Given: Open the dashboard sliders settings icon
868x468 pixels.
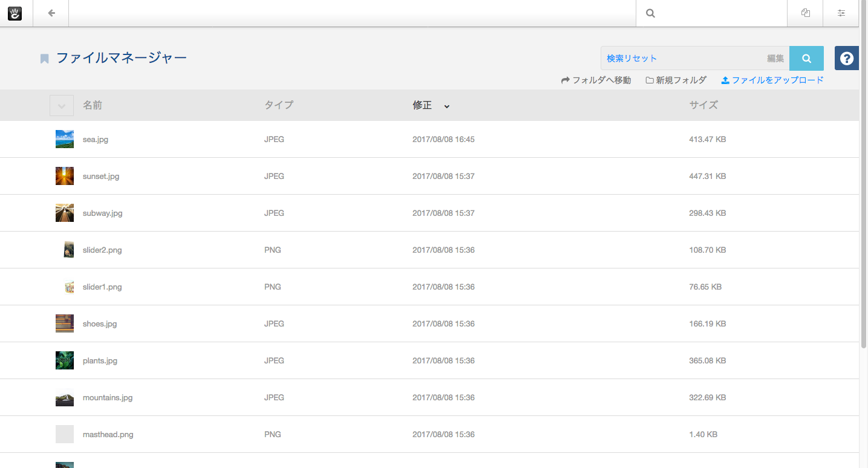Looking at the screenshot, I should coord(841,13).
